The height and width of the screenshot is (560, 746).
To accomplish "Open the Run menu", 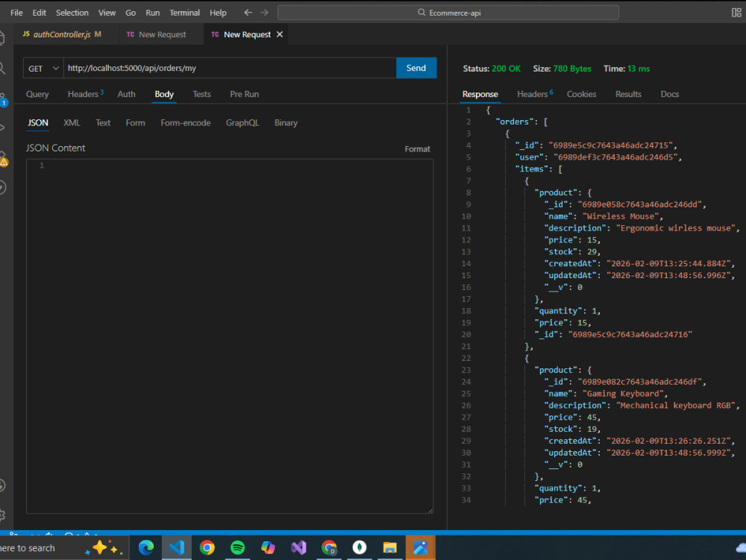I will tap(152, 13).
